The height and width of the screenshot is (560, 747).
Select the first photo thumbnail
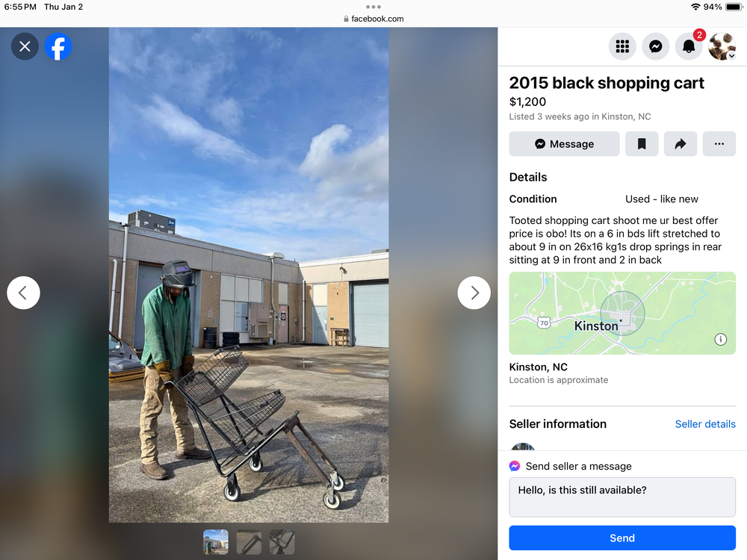tap(216, 542)
